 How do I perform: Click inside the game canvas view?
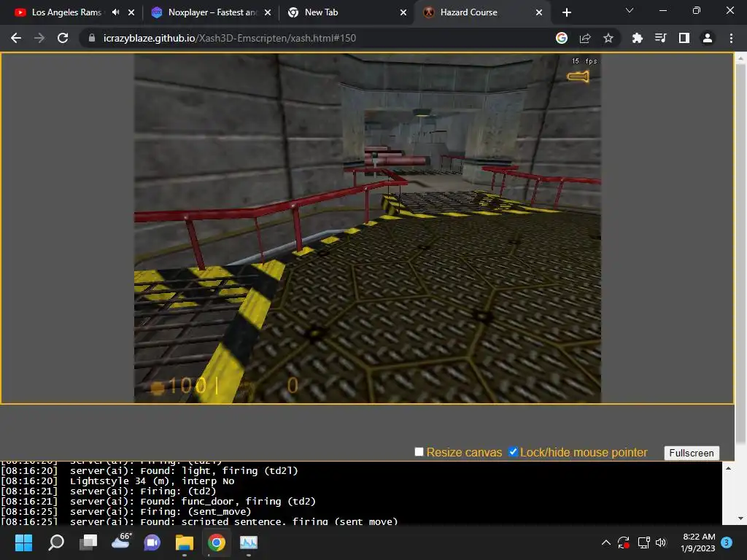[368, 228]
